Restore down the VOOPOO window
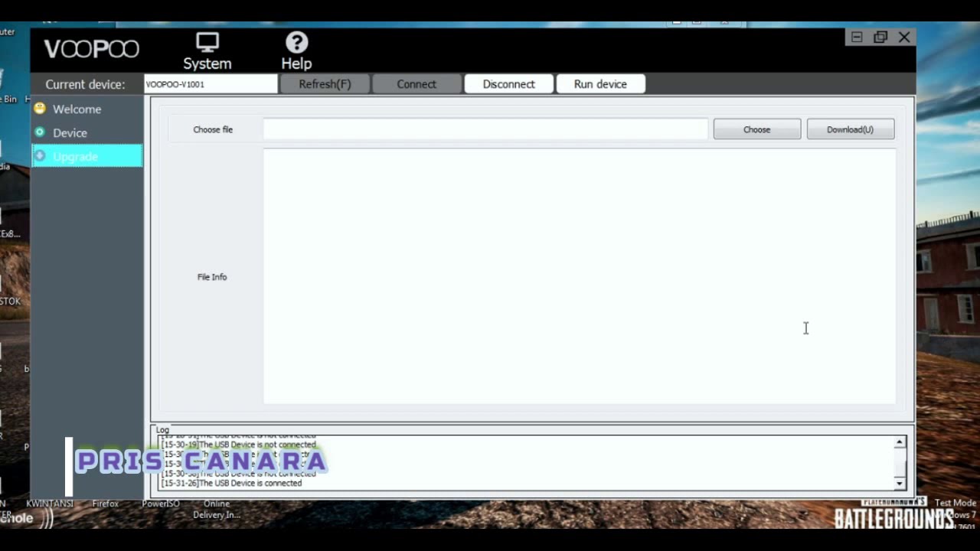 pos(880,37)
